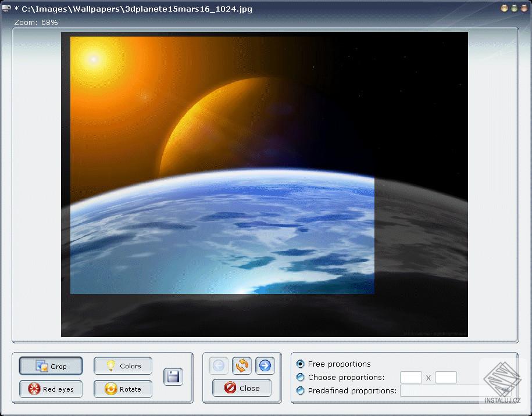This screenshot has height=416, width=532.
Task: Save the image with the floppy disk icon
Action: (x=173, y=377)
